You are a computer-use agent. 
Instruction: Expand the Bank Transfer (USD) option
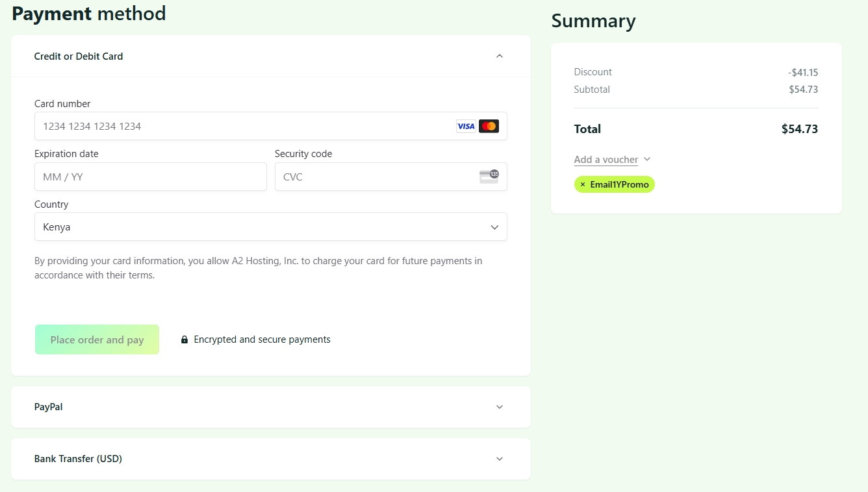pos(500,459)
